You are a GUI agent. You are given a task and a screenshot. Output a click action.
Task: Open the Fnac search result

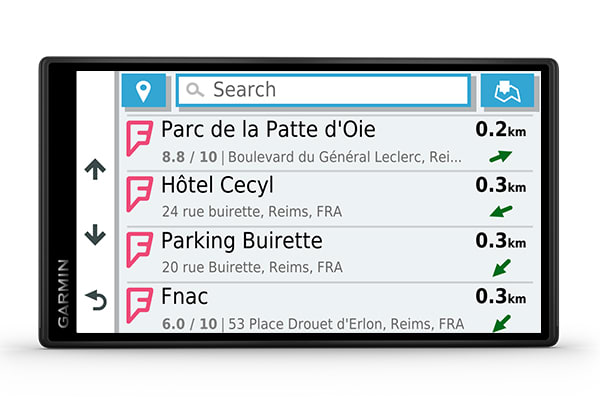187,297
